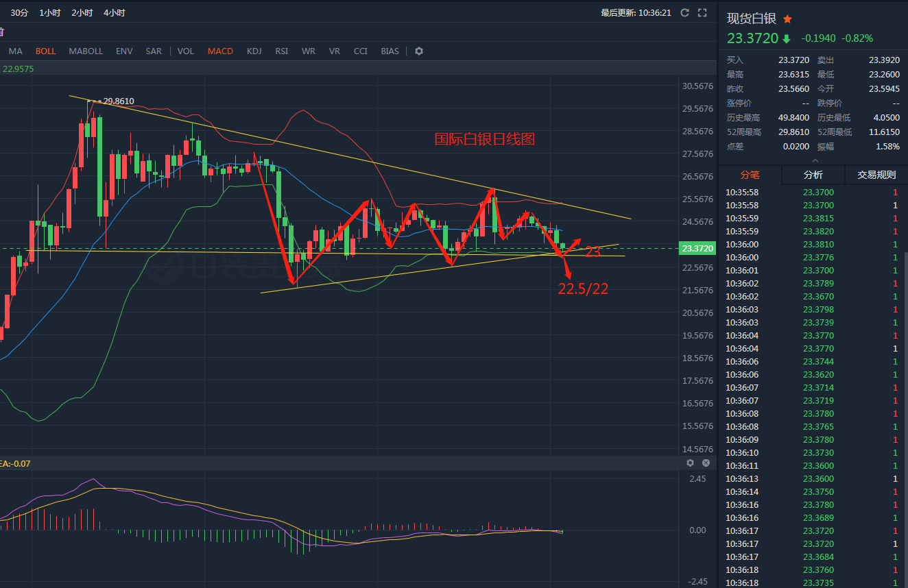
Task: Click the green 23.3720 price axis label
Action: click(x=697, y=248)
